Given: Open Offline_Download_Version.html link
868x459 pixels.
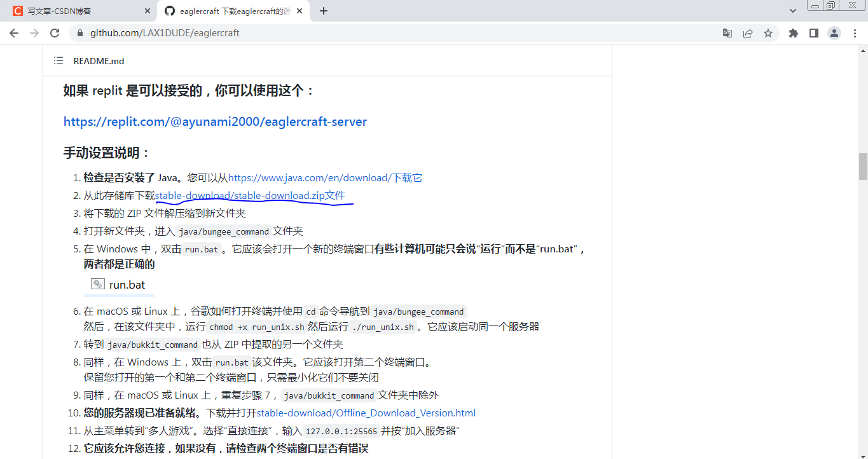Looking at the screenshot, I should [366, 413].
